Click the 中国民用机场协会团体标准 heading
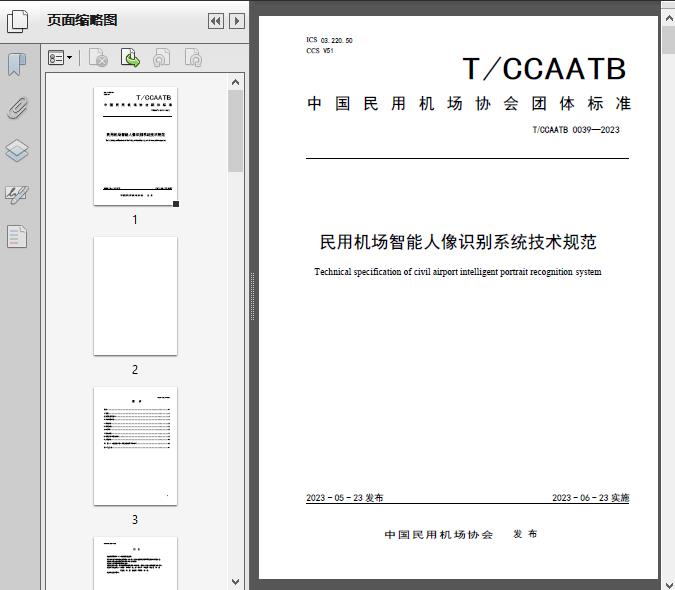The image size is (675, 590). click(x=469, y=104)
